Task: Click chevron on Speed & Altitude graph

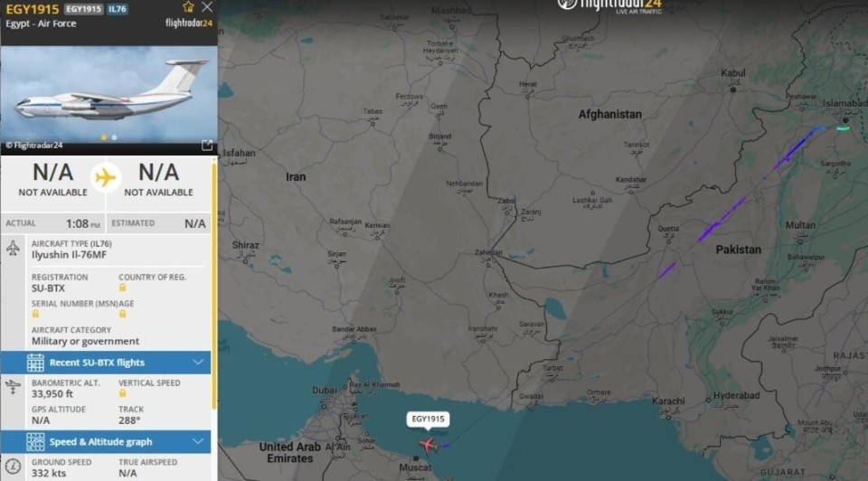Action: coord(198,441)
